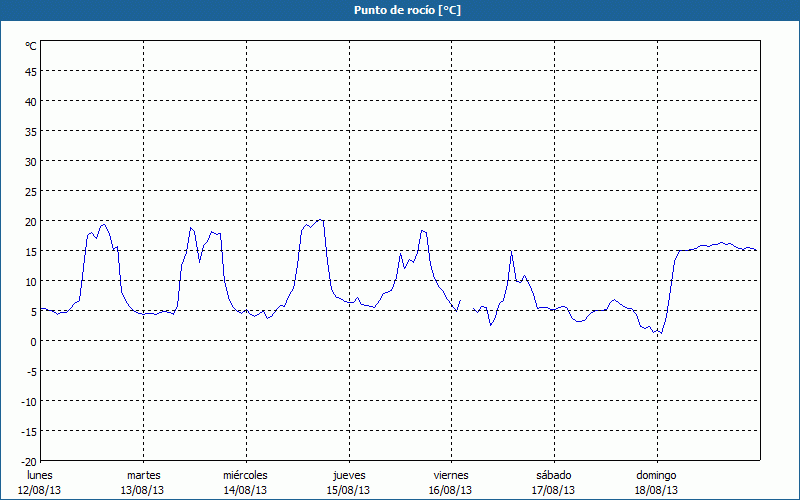The width and height of the screenshot is (800, 500).
Task: Click the °C unit label above y-axis
Action: coord(30,46)
